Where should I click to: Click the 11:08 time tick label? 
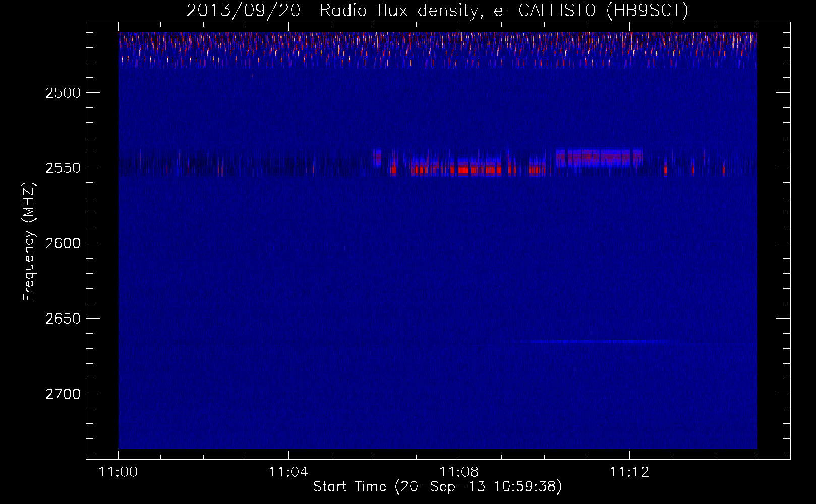click(459, 472)
